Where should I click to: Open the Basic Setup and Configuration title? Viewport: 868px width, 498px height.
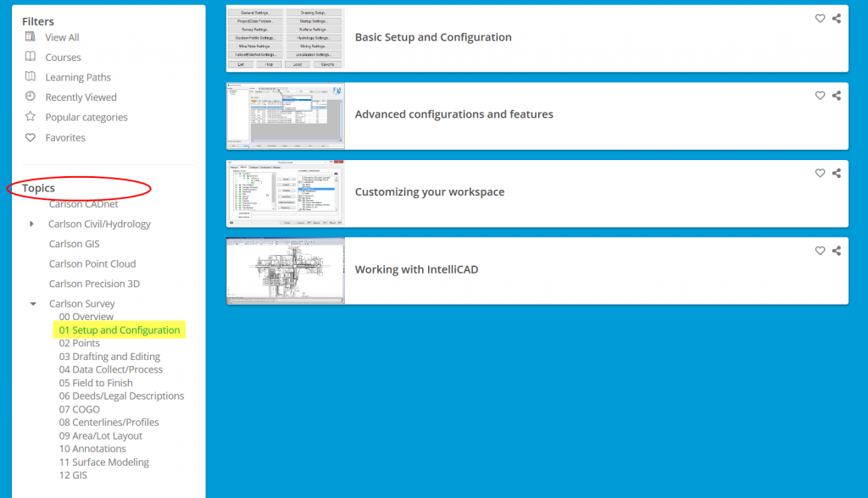coord(433,37)
